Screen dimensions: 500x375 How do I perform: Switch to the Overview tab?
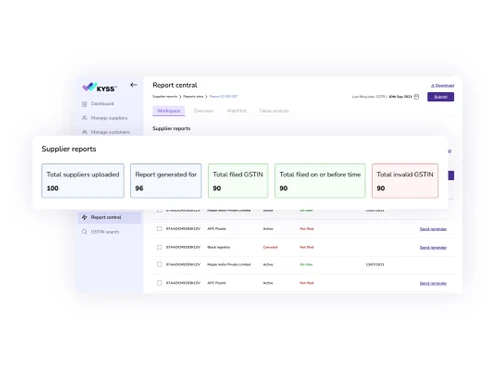[x=203, y=111]
